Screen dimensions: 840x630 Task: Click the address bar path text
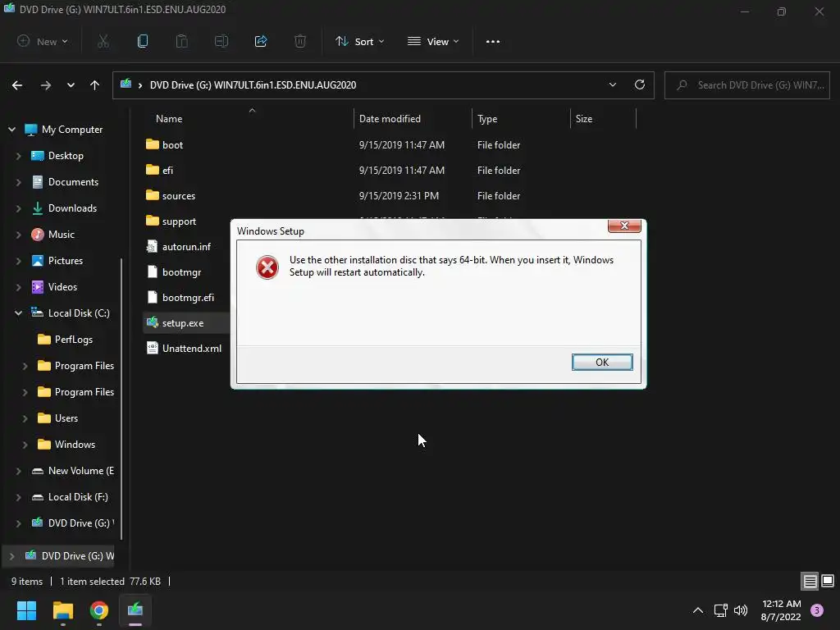(253, 85)
